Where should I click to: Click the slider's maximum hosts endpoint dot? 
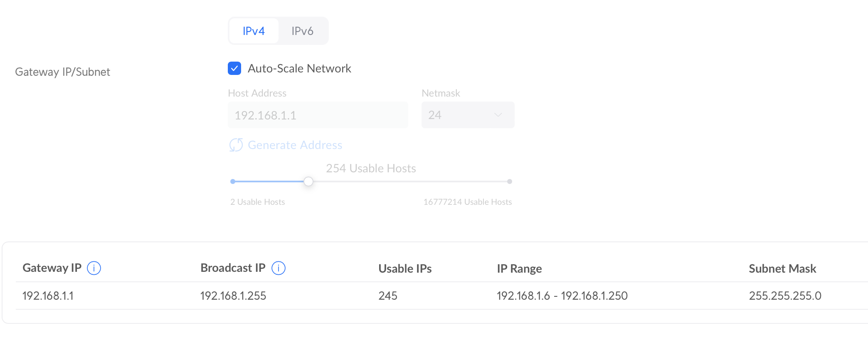point(510,181)
